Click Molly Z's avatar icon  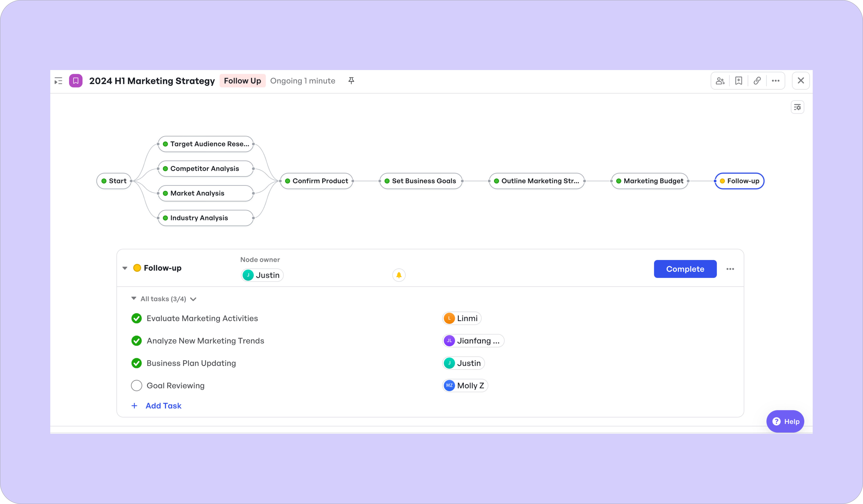click(x=449, y=385)
